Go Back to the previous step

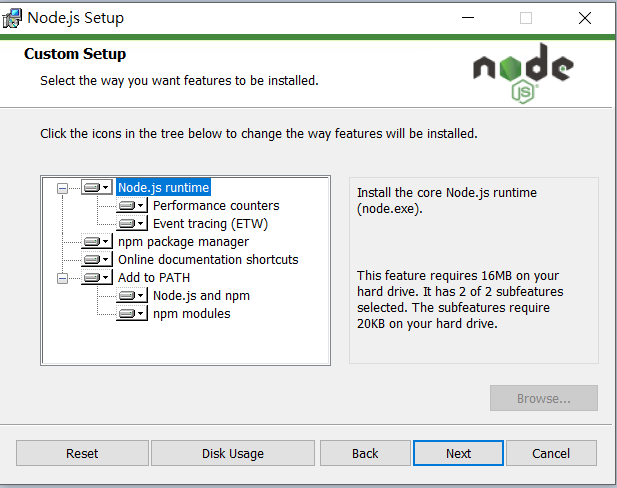tap(365, 453)
